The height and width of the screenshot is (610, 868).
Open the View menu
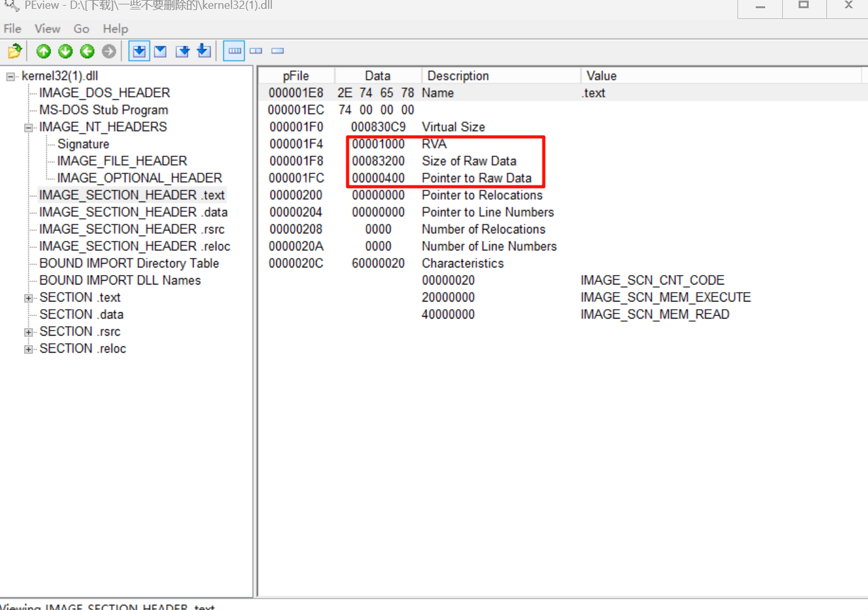point(47,29)
